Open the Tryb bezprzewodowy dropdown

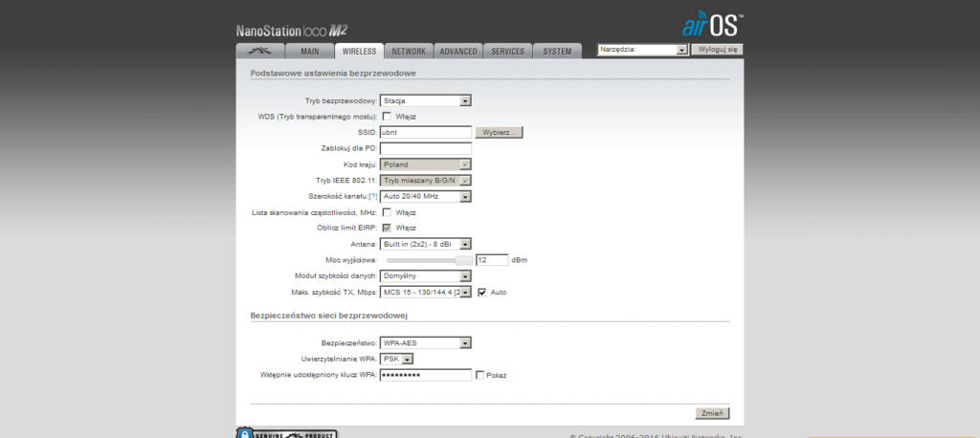point(426,99)
